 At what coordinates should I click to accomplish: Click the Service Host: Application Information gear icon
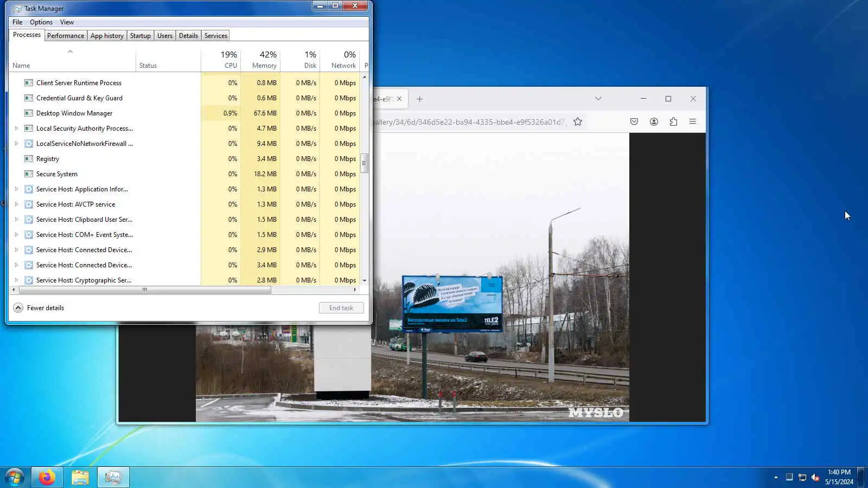pos(29,189)
